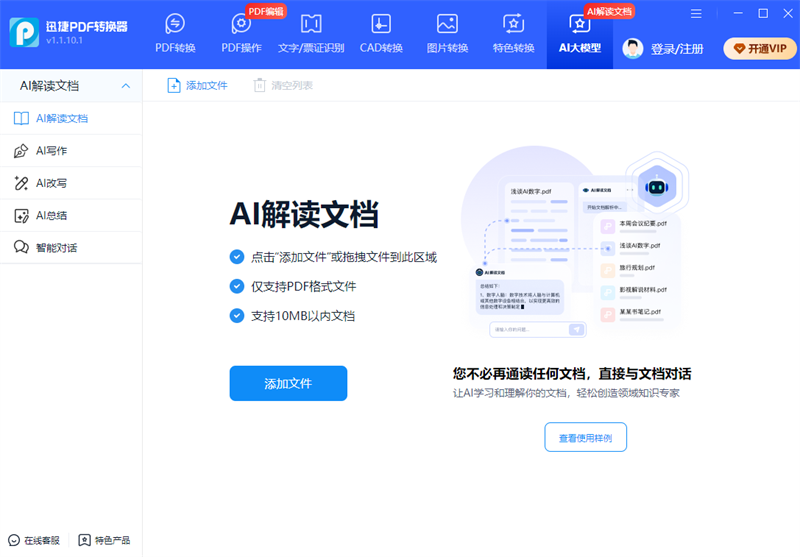Click the robot icon in illustration
Image resolution: width=800 pixels, height=557 pixels.
(657, 187)
